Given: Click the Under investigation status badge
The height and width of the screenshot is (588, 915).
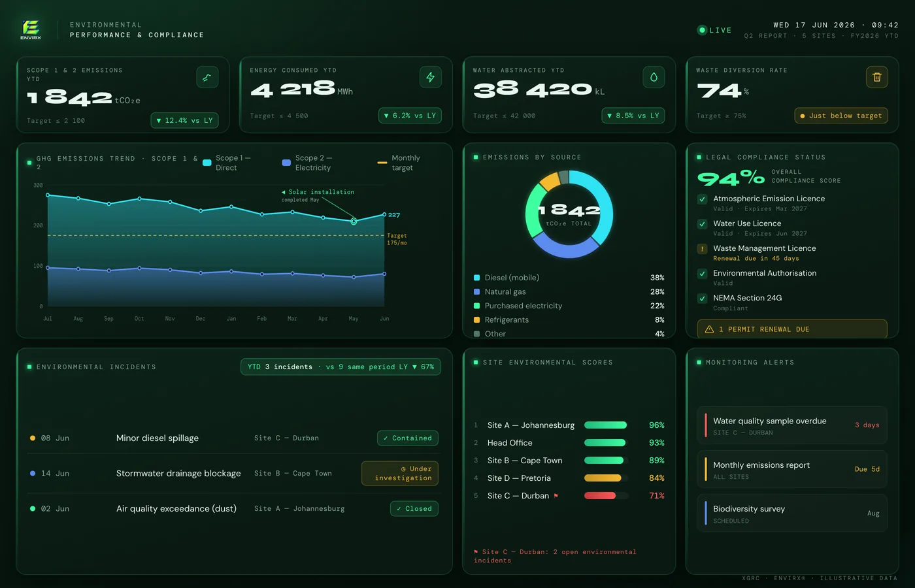Looking at the screenshot, I should (400, 474).
